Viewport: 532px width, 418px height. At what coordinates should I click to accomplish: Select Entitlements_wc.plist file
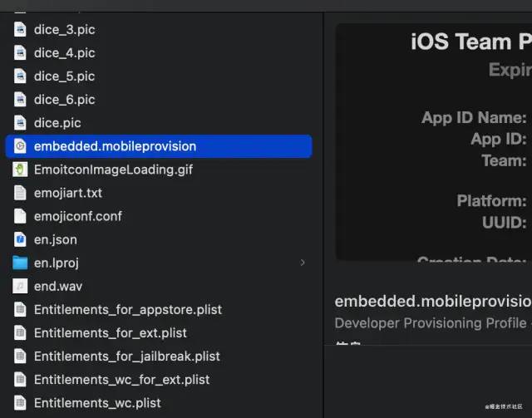click(x=159, y=403)
